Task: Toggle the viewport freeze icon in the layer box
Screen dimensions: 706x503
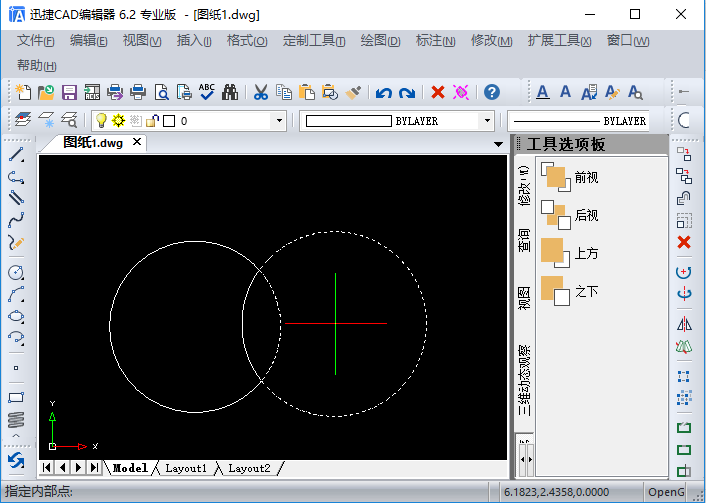Action: [136, 120]
